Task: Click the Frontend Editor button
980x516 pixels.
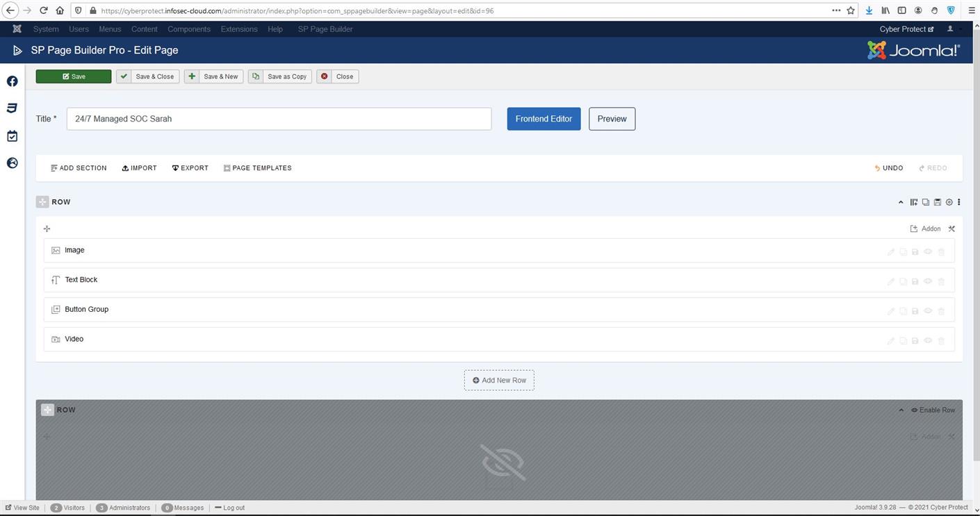Action: 544,119
